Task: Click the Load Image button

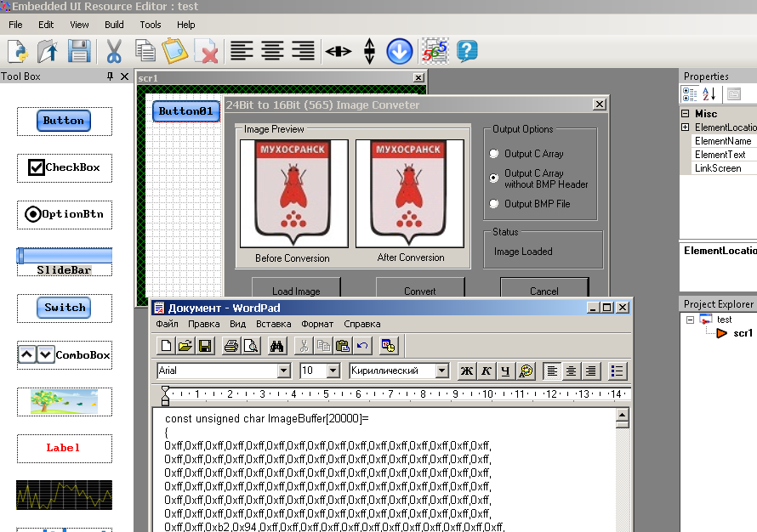Action: 296,287
